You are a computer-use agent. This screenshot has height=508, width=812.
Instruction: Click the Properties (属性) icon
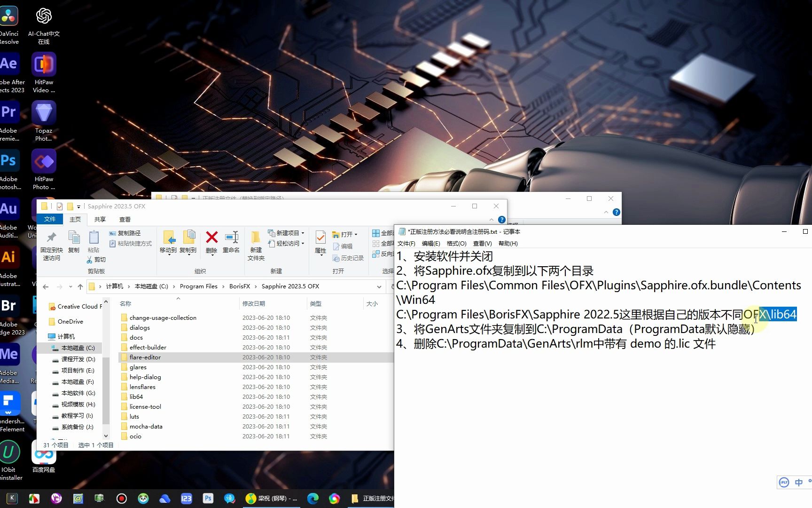pyautogui.click(x=320, y=238)
